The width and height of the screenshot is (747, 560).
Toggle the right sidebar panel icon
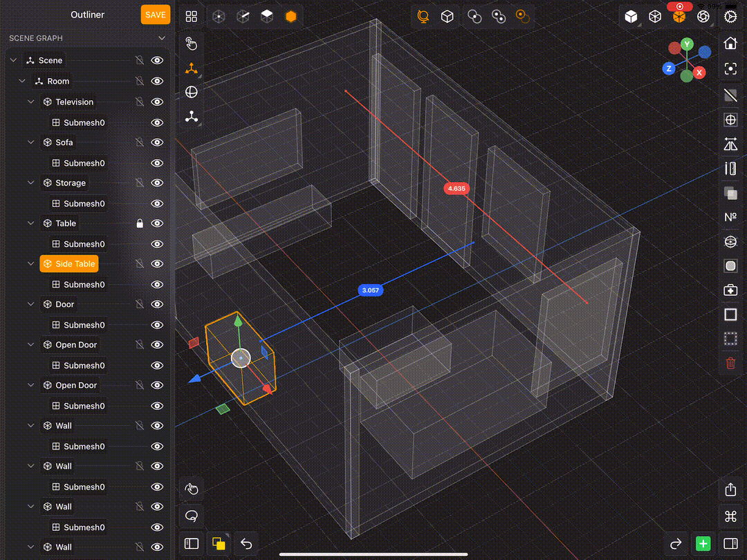tap(730, 543)
